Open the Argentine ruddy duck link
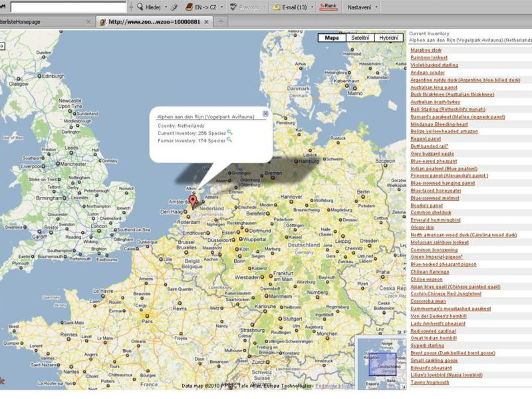The height and width of the screenshot is (399, 532). (x=465, y=80)
